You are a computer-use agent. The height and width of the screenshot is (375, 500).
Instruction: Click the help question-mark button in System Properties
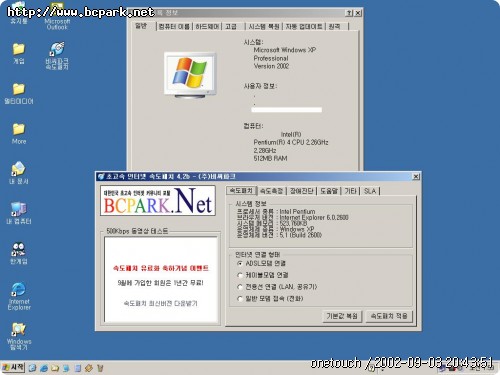point(349,13)
